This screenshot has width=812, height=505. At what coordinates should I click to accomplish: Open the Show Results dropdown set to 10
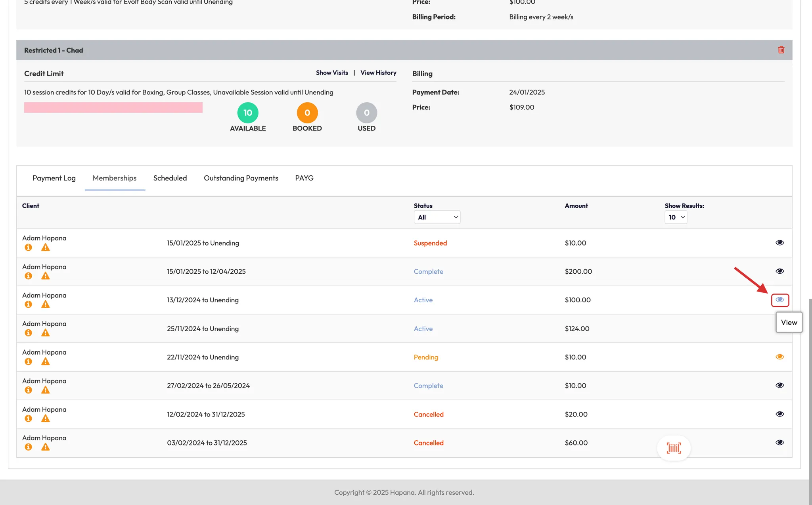click(676, 217)
